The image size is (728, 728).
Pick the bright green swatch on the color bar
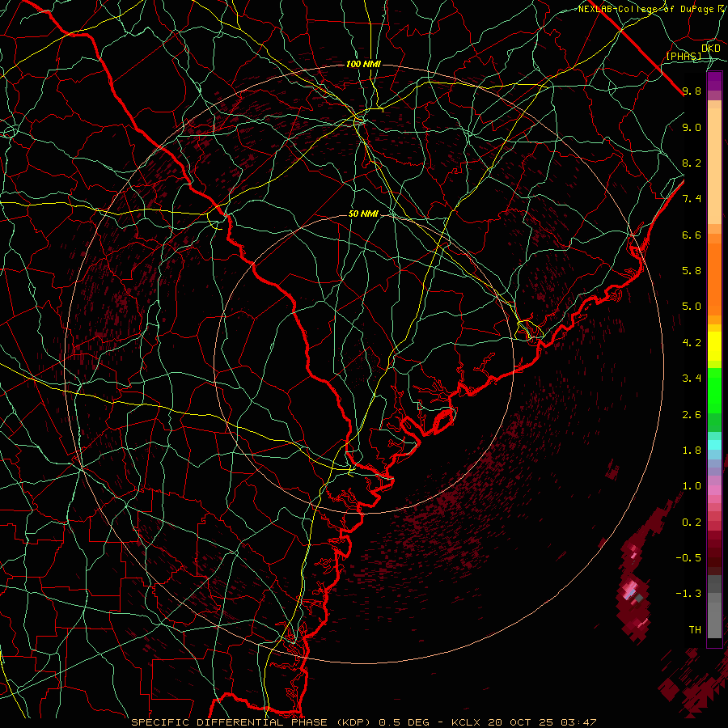[x=714, y=390]
